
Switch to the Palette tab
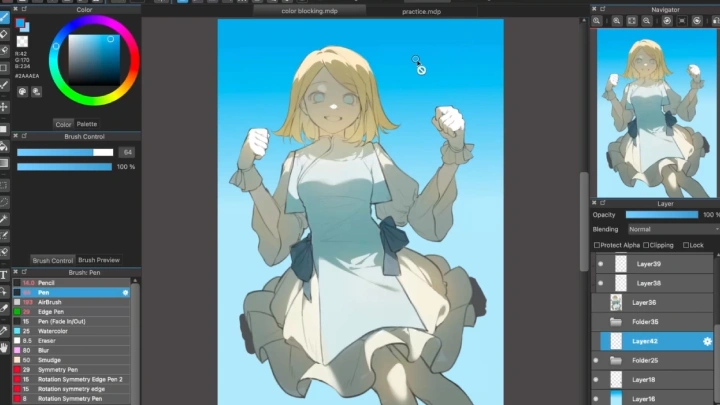pos(88,125)
